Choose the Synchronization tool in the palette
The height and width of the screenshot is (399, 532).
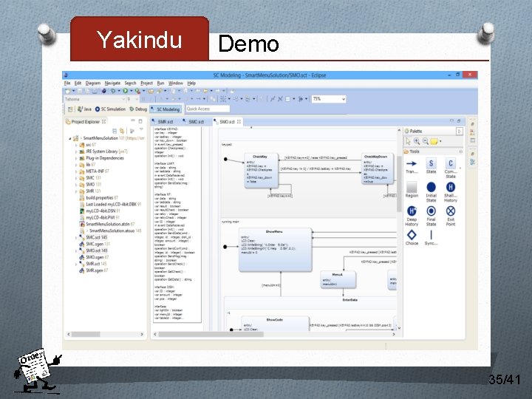431,237
